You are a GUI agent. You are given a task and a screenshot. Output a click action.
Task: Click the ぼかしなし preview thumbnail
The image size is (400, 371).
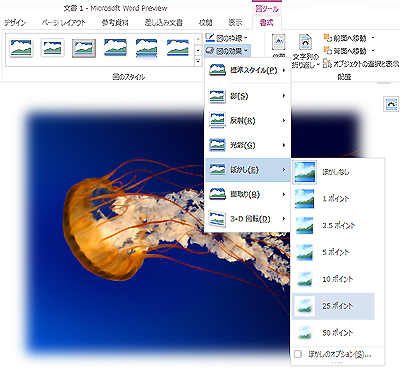pyautogui.click(x=304, y=172)
